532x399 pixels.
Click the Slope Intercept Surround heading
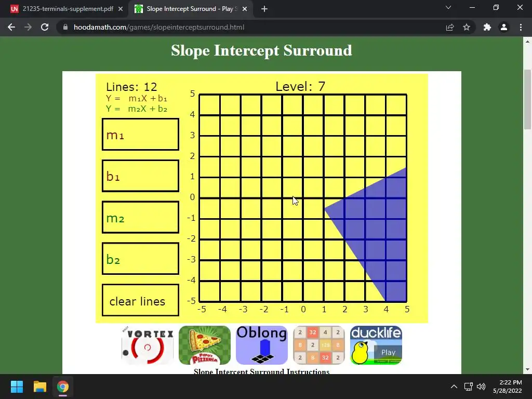262,50
